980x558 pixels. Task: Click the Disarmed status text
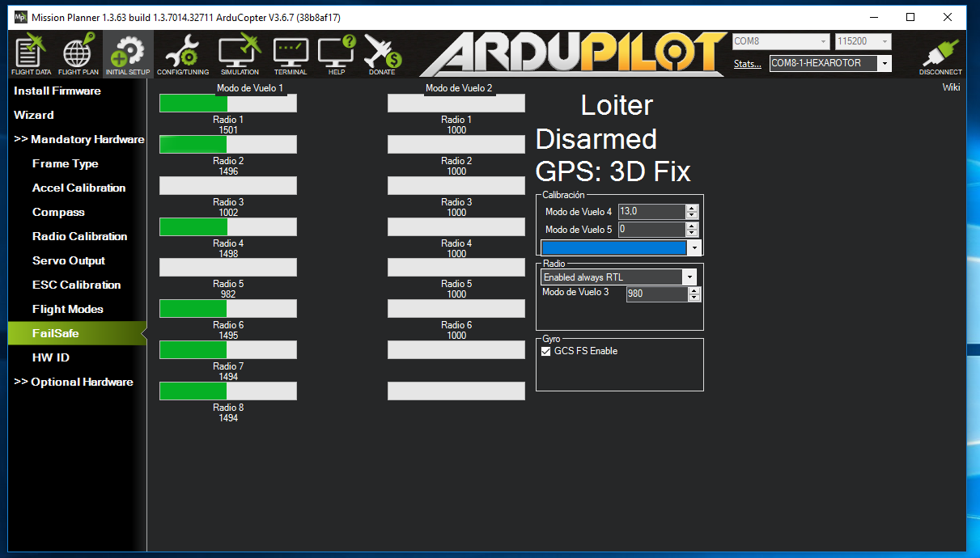click(x=596, y=139)
